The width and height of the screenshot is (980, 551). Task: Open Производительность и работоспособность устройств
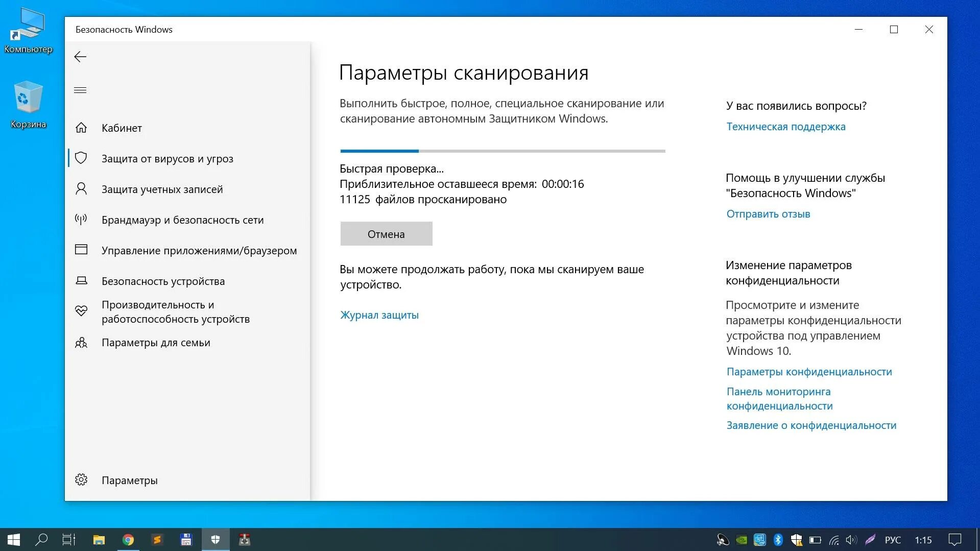[188, 312]
